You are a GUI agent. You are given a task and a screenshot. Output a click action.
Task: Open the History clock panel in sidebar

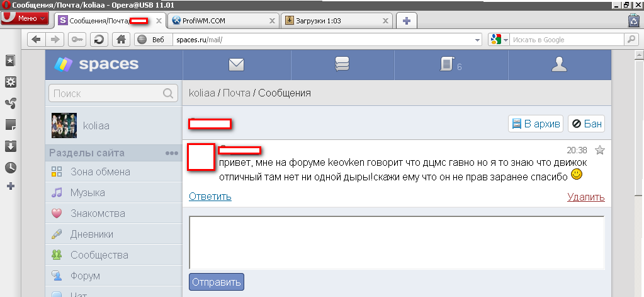coord(11,167)
